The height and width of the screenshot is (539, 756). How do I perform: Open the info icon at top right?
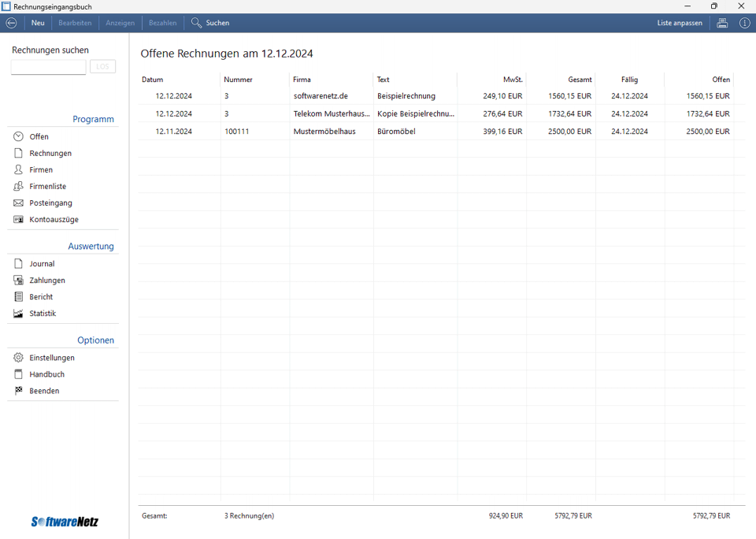744,23
